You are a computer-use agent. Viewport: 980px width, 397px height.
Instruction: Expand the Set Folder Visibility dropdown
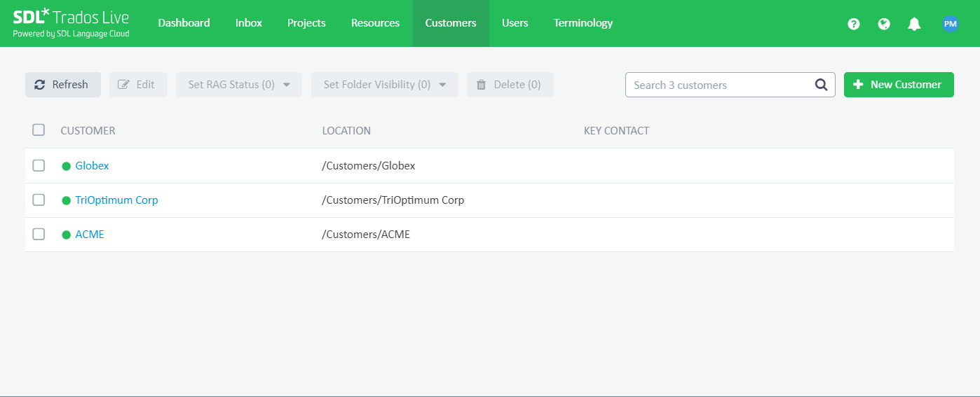(x=385, y=85)
